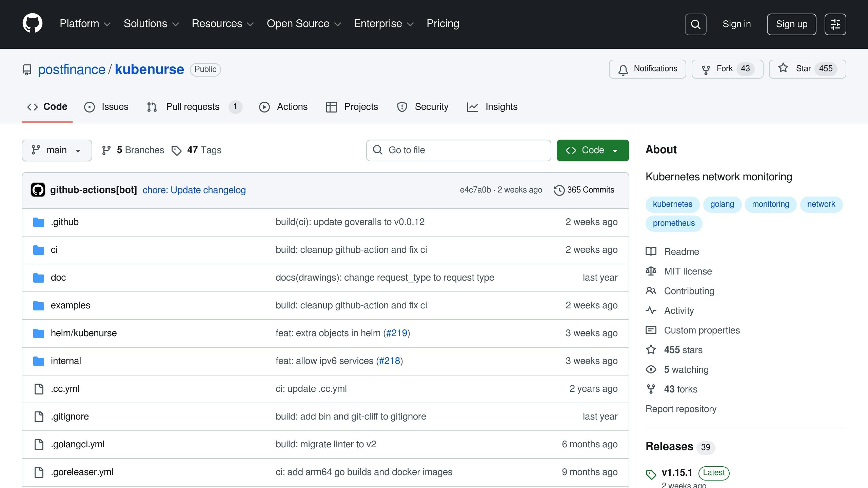The image size is (868, 488).
Task: Expand the main branch selector
Action: point(57,150)
